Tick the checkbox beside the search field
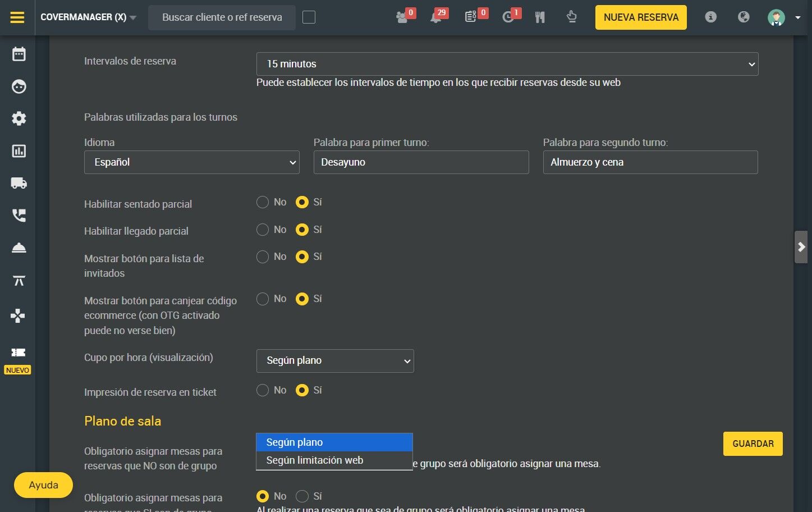 point(309,17)
